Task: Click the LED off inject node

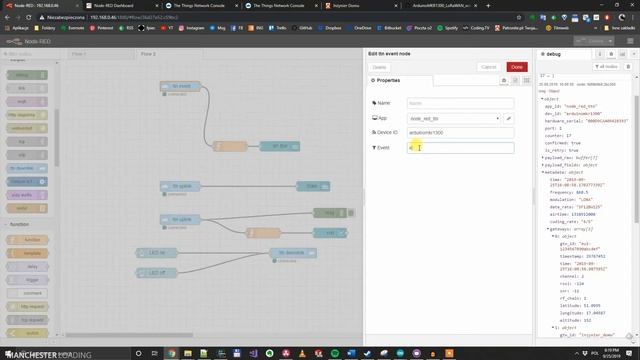Action: [157, 273]
